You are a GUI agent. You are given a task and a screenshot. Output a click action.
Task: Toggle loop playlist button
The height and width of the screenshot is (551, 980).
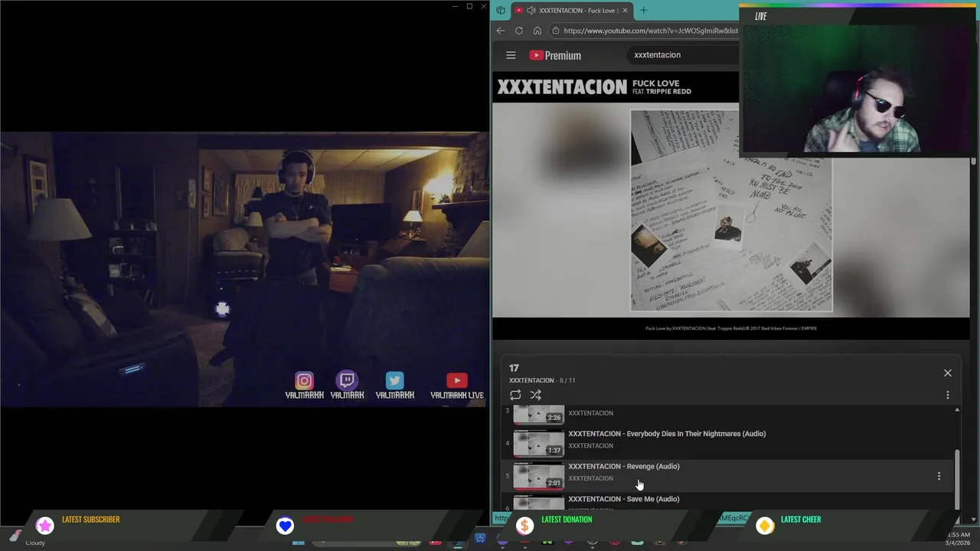click(x=515, y=395)
